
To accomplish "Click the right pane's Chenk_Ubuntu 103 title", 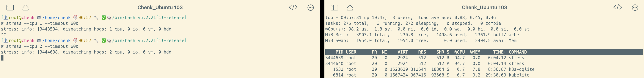I will [x=484, y=7].
